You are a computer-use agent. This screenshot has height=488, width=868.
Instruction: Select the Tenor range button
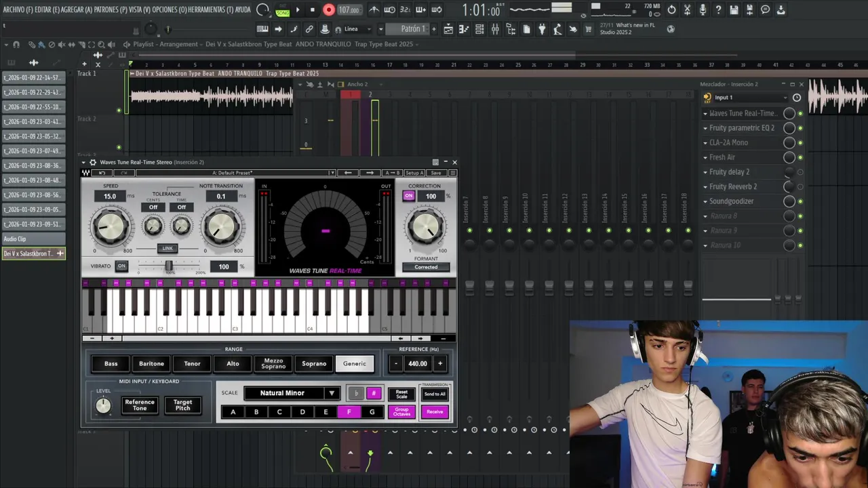[192, 364]
